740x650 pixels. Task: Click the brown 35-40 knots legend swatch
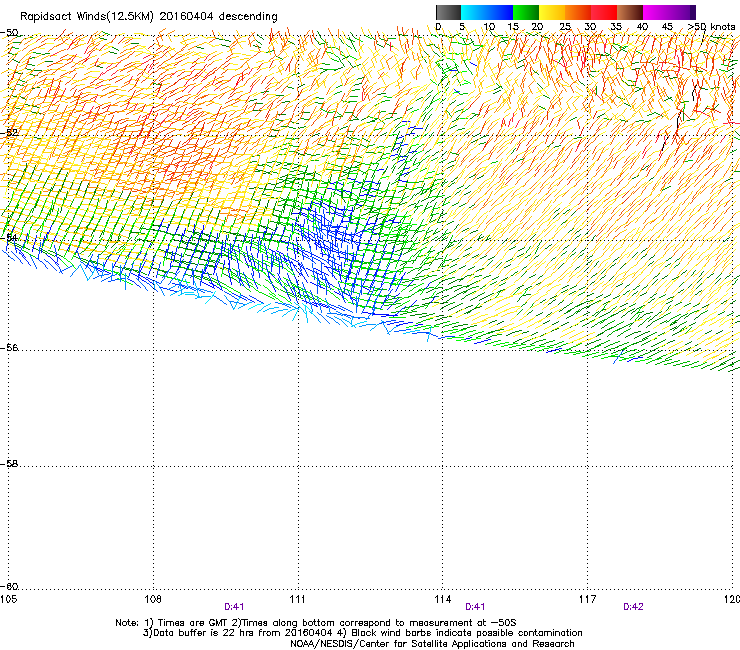630,12
